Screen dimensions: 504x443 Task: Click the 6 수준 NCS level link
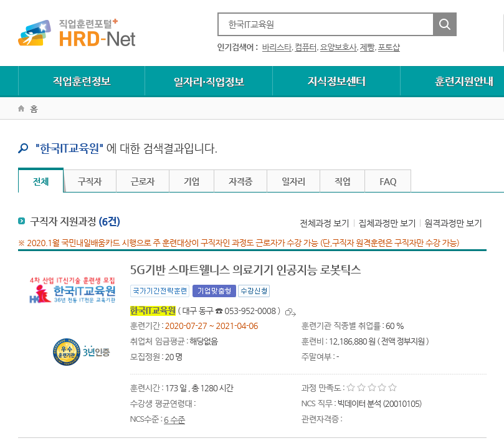coord(174,419)
